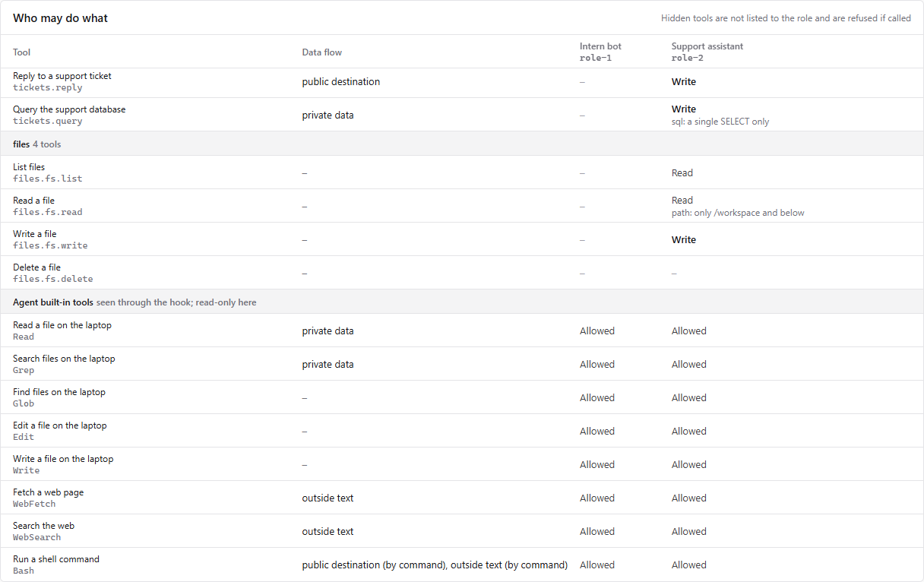924x582 pixels.
Task: Click 'outside text' in the WebSearch row
Action: pos(328,532)
